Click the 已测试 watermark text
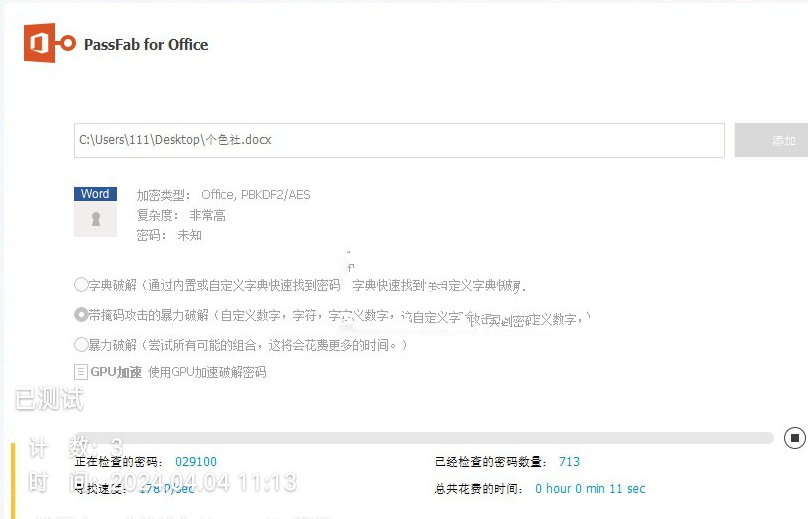Image resolution: width=808 pixels, height=519 pixels. tap(49, 399)
